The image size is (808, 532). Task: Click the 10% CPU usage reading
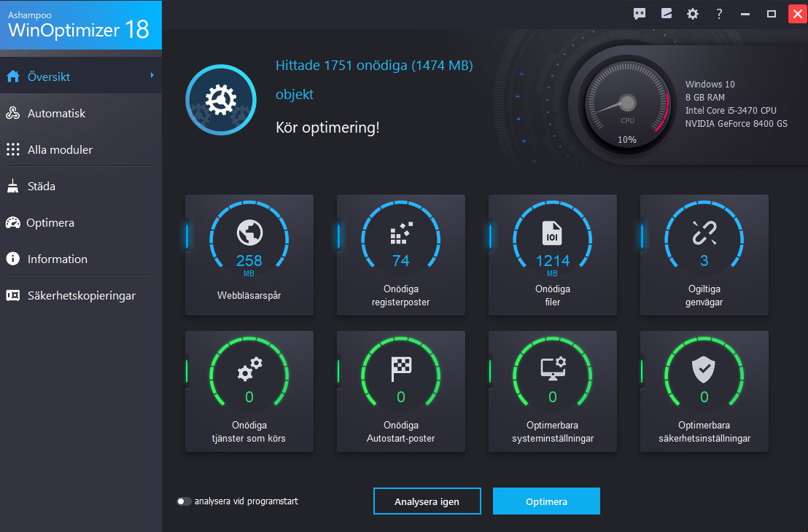(627, 140)
